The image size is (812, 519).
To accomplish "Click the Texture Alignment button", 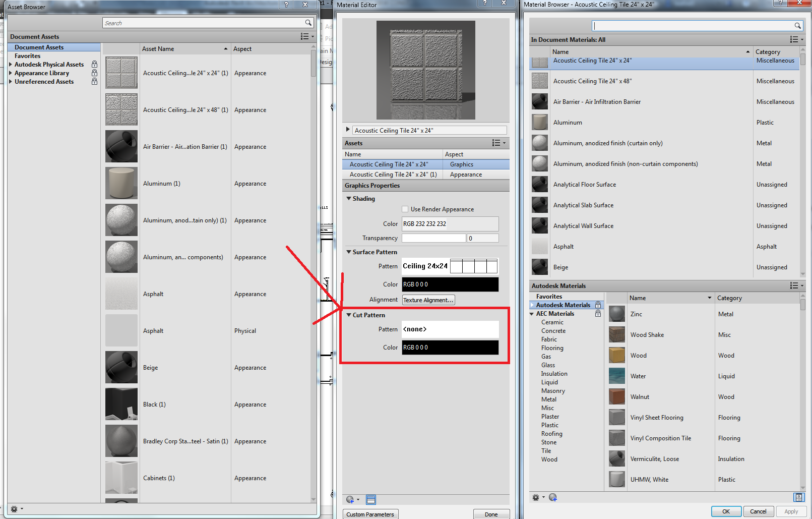I will tap(428, 300).
